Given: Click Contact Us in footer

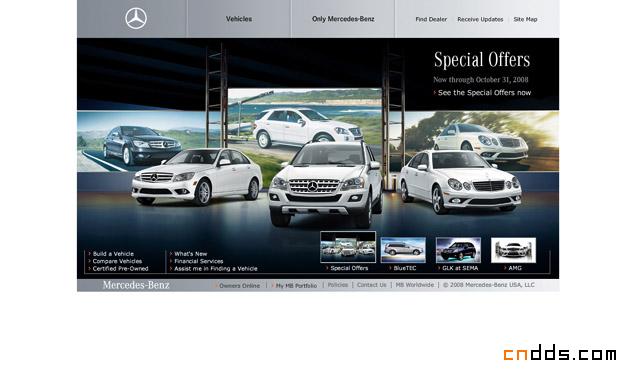Looking at the screenshot, I should click(371, 285).
